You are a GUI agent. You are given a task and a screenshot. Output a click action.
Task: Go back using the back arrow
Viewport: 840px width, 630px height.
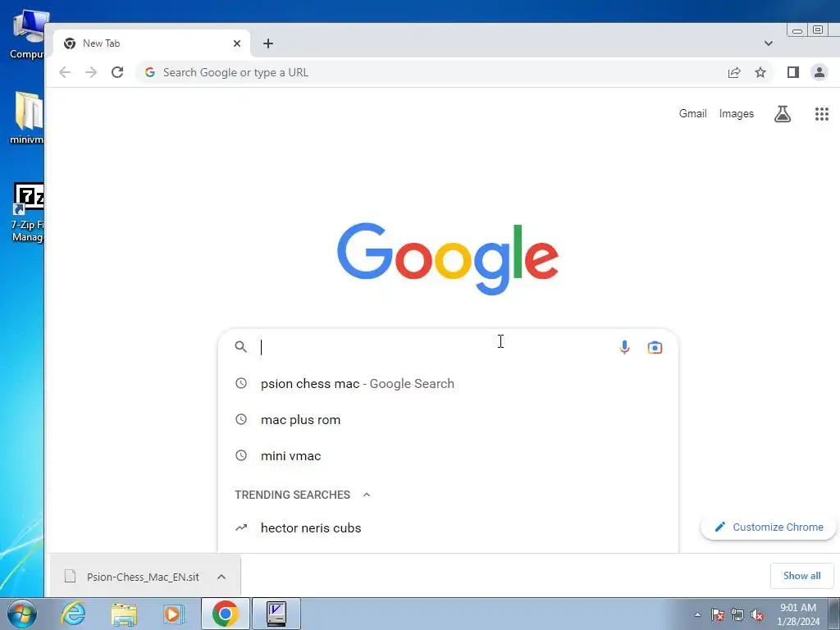pos(65,72)
